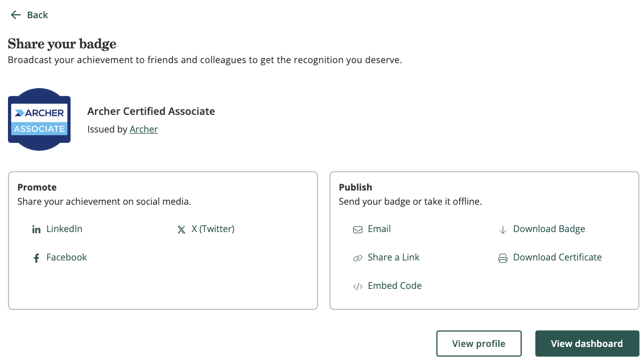Select the Embed Code text

click(395, 286)
